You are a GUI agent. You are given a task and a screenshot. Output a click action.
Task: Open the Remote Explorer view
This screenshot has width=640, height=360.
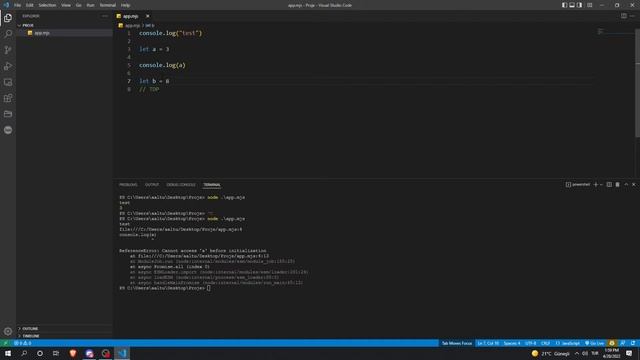tap(8, 82)
